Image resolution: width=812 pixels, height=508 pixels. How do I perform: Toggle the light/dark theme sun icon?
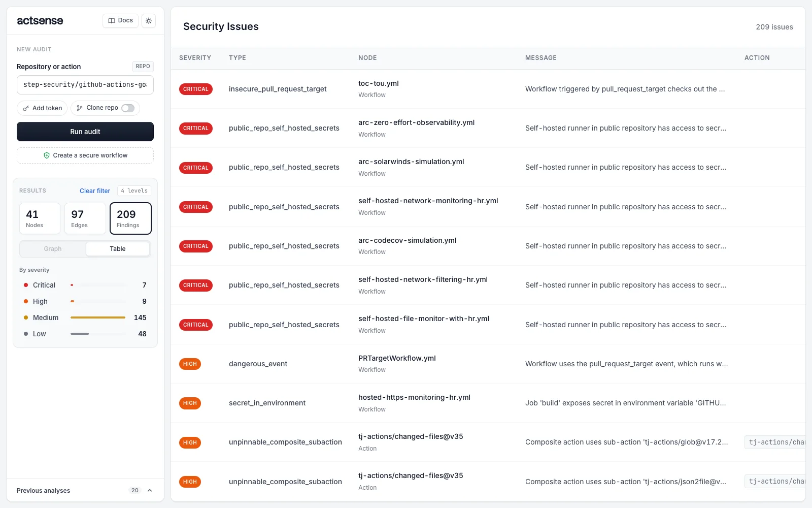[x=149, y=21]
